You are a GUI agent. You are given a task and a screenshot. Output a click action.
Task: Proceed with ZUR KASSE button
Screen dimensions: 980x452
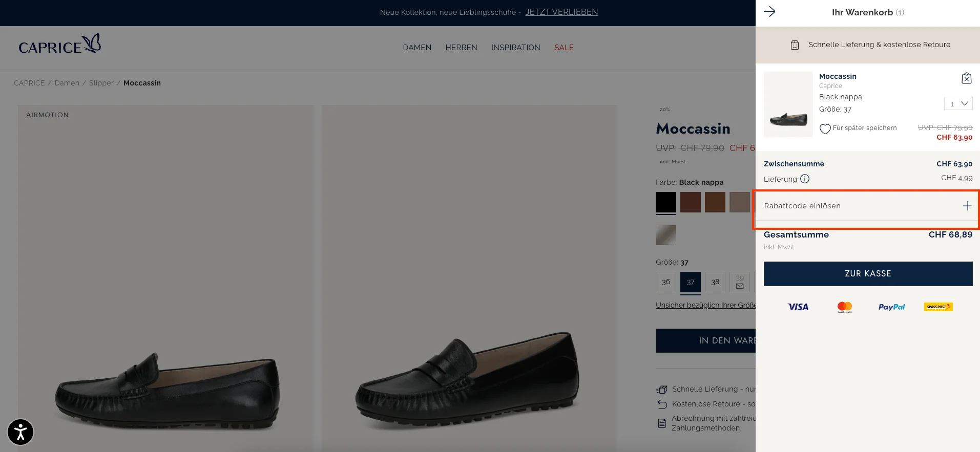pyautogui.click(x=868, y=274)
